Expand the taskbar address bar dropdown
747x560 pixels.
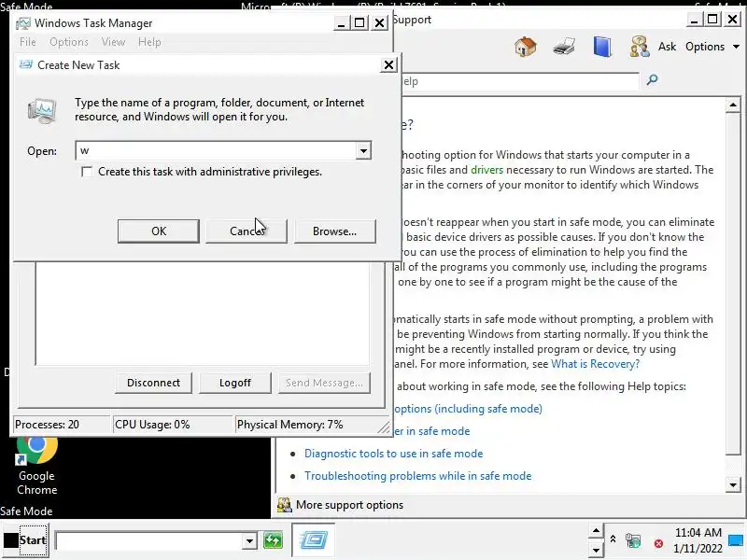(x=248, y=541)
